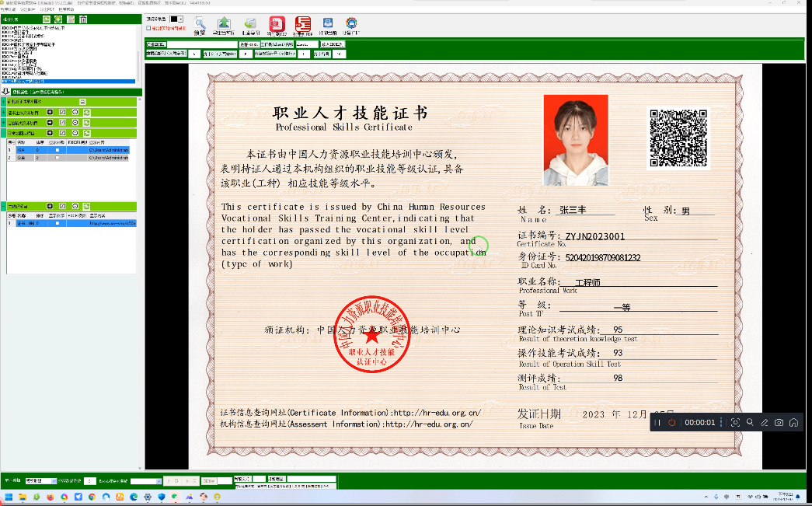Click the worksheet name input field

click(x=307, y=44)
